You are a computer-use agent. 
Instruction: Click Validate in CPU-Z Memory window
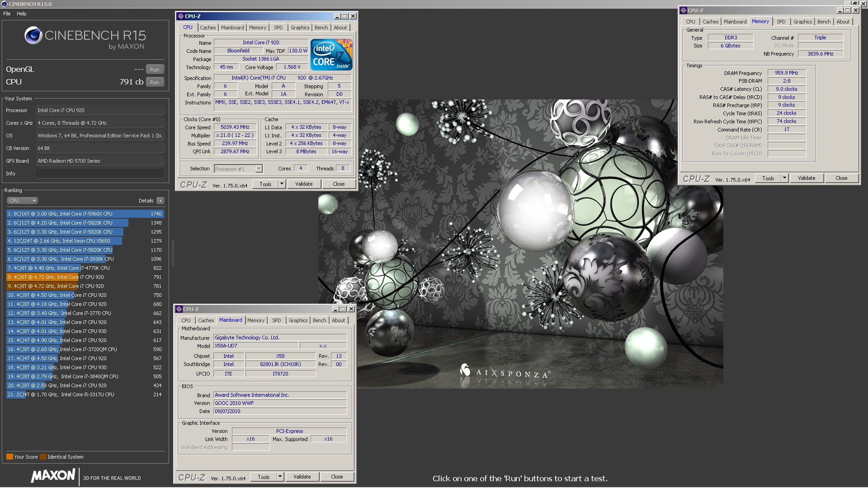coord(807,178)
